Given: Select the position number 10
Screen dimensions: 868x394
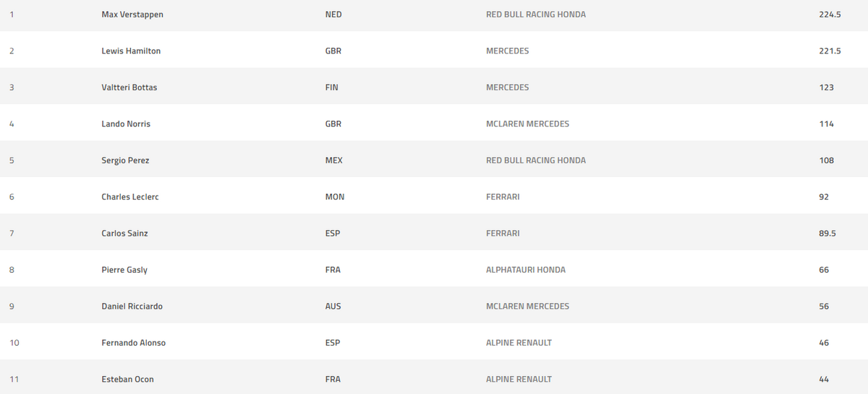Looking at the screenshot, I should pos(14,343).
